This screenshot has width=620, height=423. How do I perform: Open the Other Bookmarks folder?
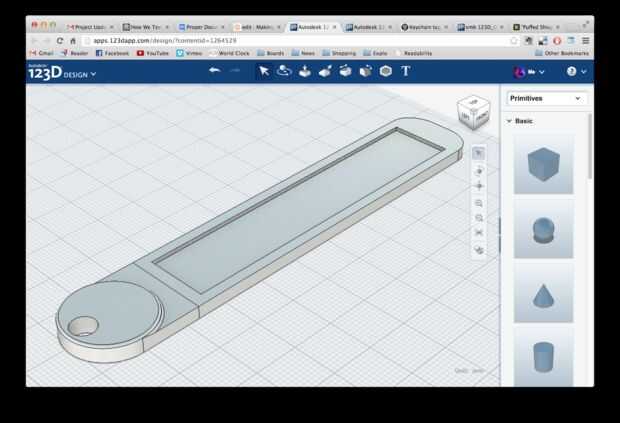564,53
